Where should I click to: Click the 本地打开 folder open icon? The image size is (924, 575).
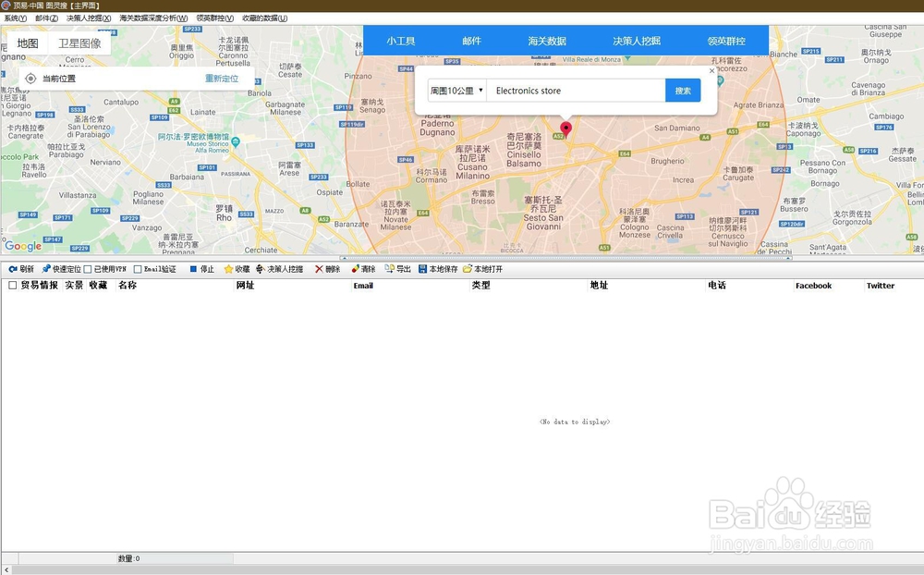coord(468,269)
